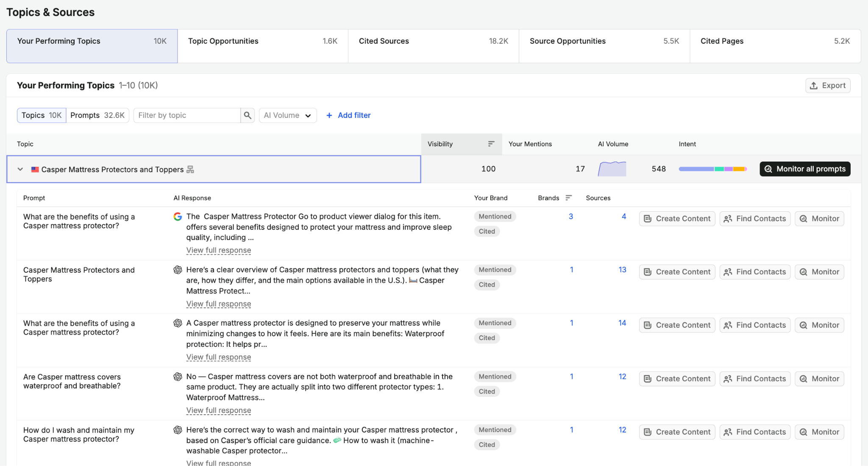Click the ChatGPT icon beside 'Here's the correct way' response
Screen dimensions: 868x466
coord(178,430)
